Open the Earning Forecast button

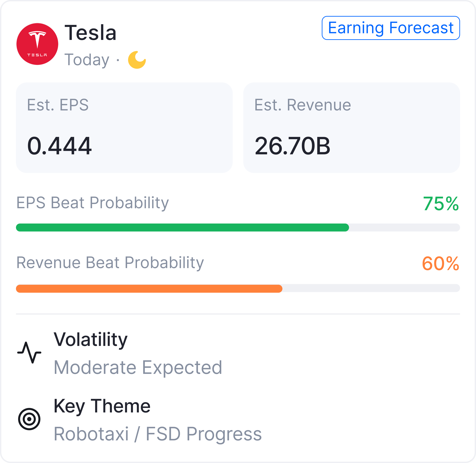pos(390,28)
